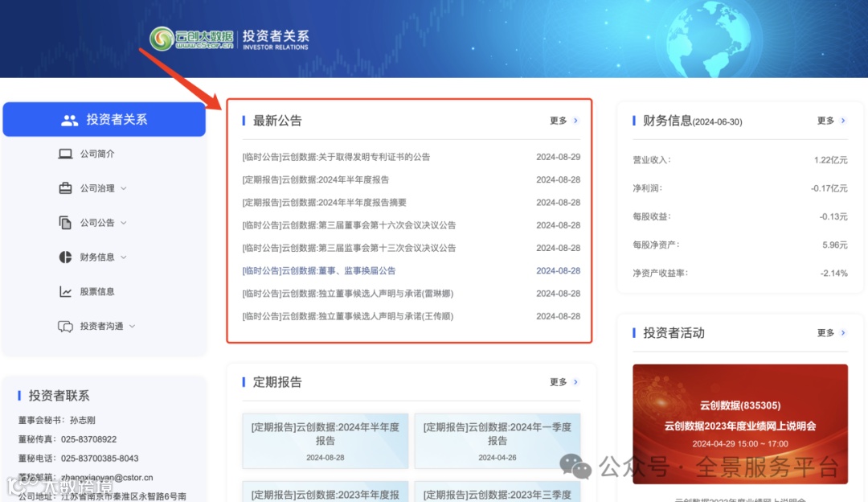Expand the 财务信息 sidebar submenu chevron
This screenshot has width=868, height=502.
124,257
